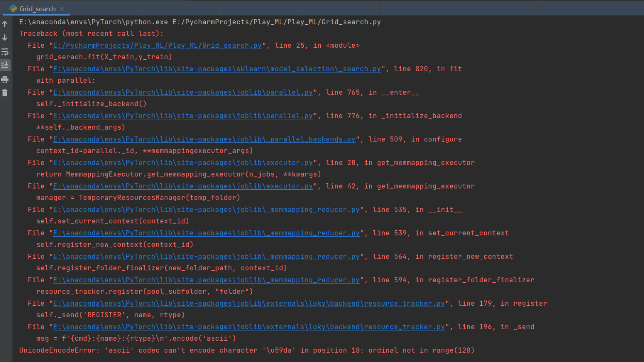Open the executor.py link at line 20
Viewport: 644px width, 362px height.
(183, 163)
